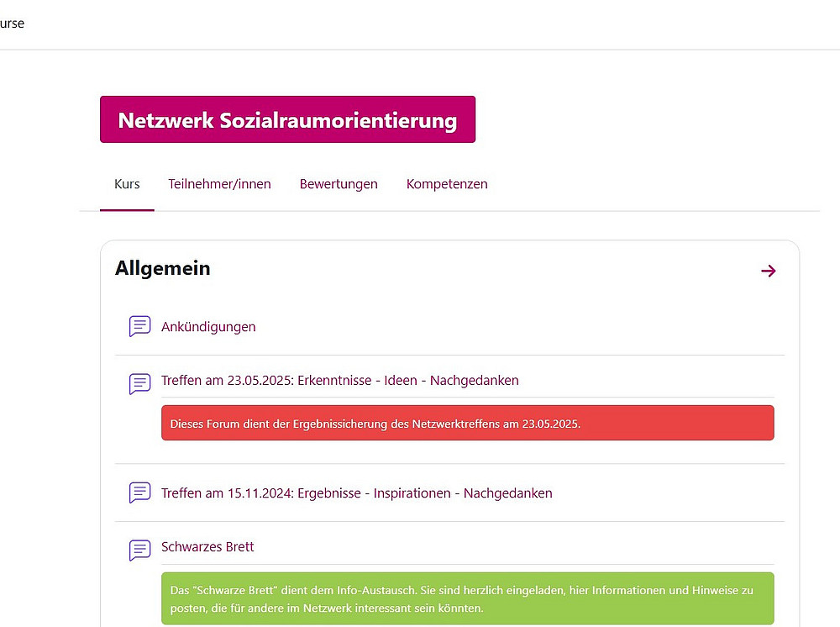Click the green Schwarze Brett info banner
Viewport: 840px width, 627px height.
pyautogui.click(x=467, y=598)
